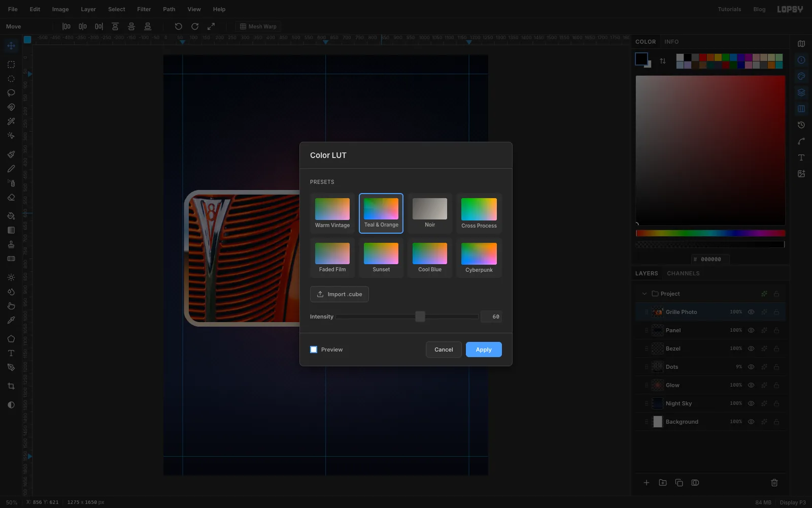Screen dimensions: 812x508
Task: Open the File menu
Action: [x=13, y=9]
